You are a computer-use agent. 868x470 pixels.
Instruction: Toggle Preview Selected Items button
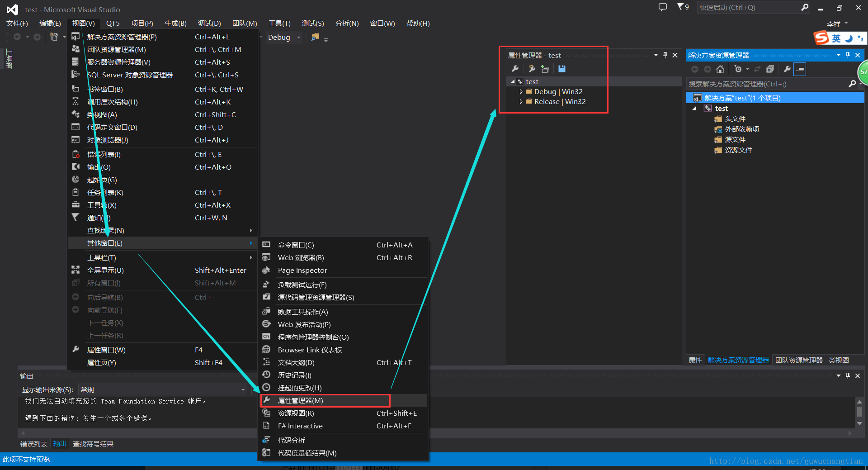tap(800, 69)
